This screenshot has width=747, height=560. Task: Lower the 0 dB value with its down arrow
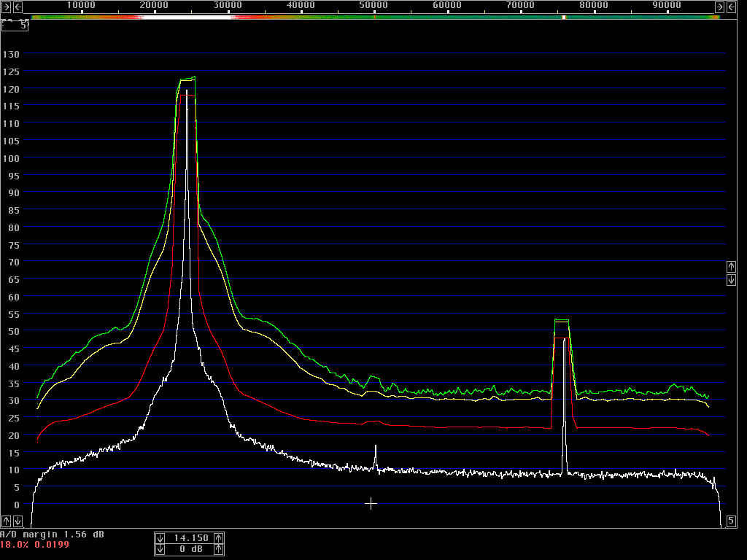(x=160, y=550)
